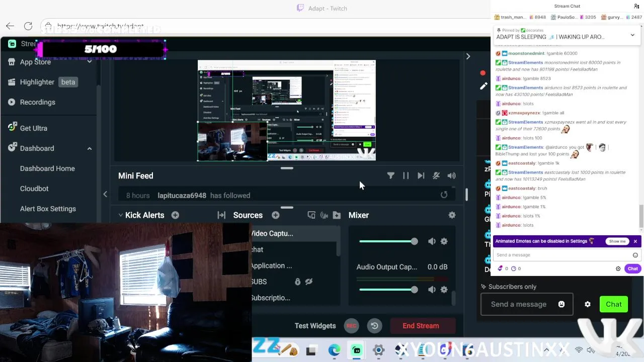Viewport: 644px width, 362px height.
Task: Click the green Chat button
Action: pos(614,304)
